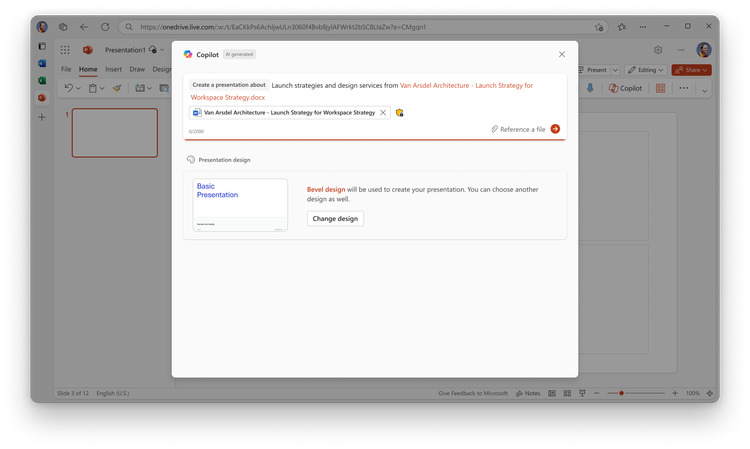This screenshot has height=449, width=750.
Task: Switch to the Draw ribbon tab
Action: pos(137,69)
